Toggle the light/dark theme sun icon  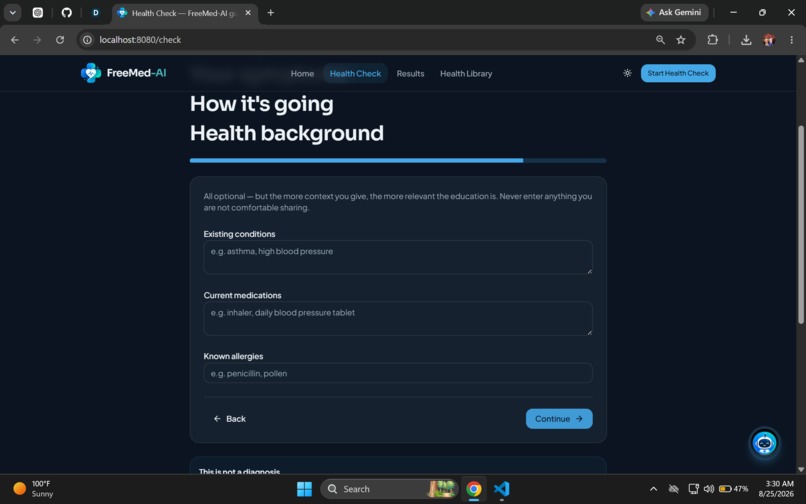tap(627, 73)
